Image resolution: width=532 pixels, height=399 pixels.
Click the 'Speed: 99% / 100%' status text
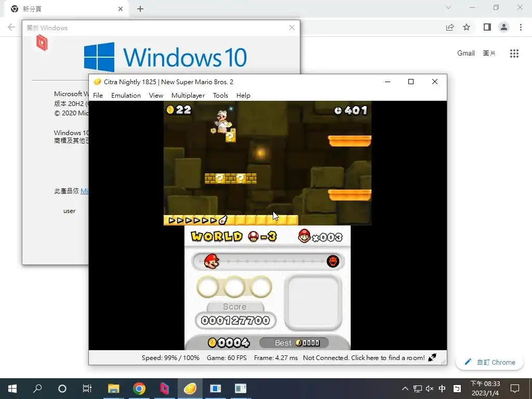click(x=170, y=357)
